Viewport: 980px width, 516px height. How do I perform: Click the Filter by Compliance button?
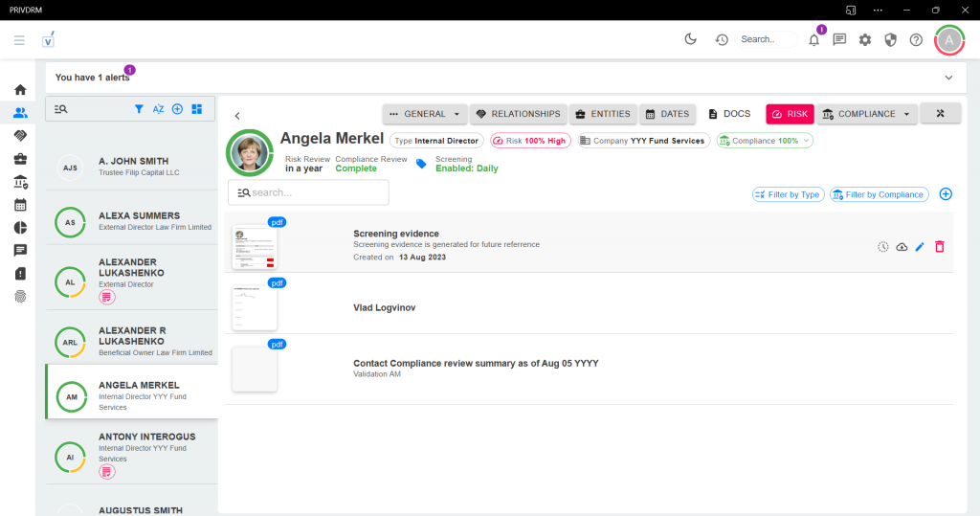879,194
